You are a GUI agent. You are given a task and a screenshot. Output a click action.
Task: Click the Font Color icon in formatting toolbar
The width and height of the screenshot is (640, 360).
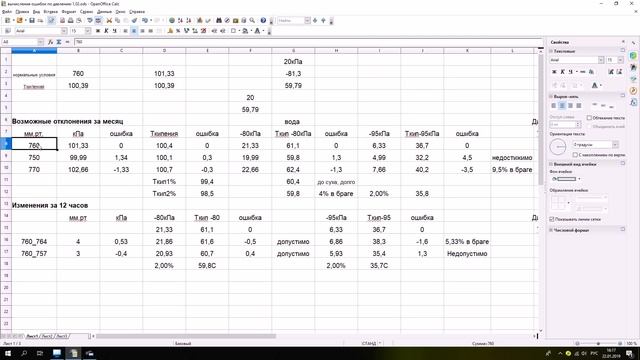tap(257, 31)
